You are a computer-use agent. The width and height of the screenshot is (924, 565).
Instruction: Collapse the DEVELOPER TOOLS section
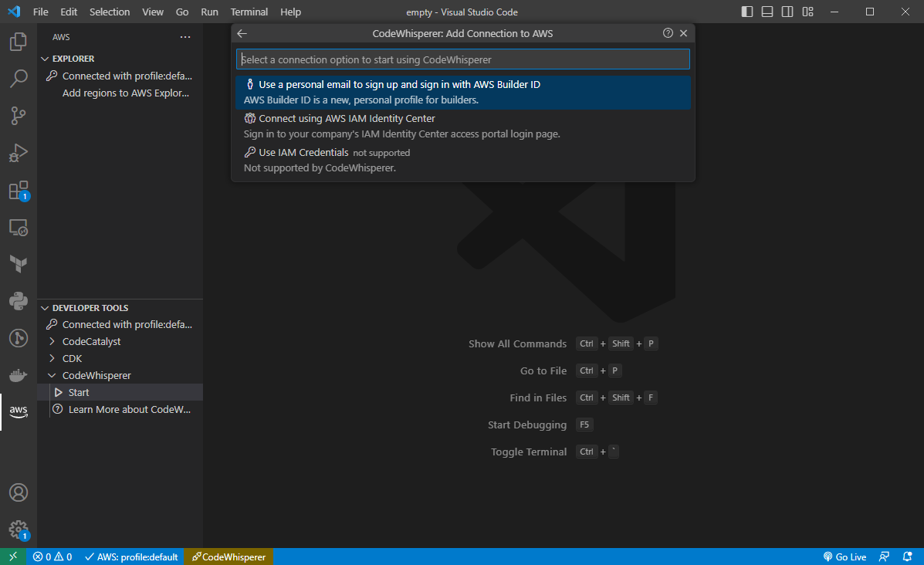pos(120,308)
